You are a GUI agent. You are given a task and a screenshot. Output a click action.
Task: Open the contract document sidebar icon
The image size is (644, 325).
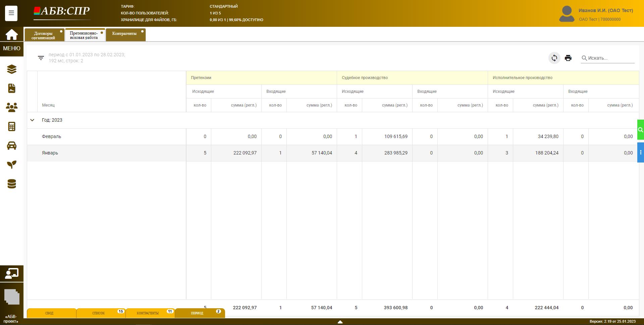(x=12, y=88)
